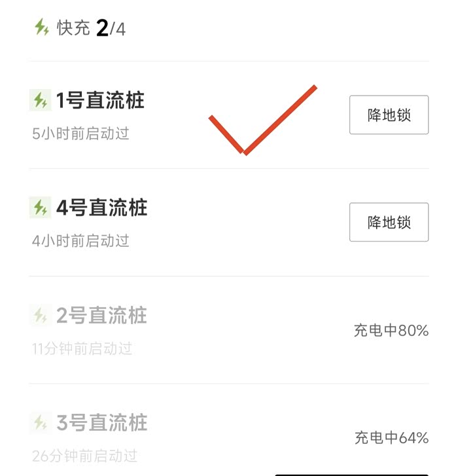The image size is (458, 476).
Task: Click the 26分钟前启动过 status text
Action: tap(84, 455)
